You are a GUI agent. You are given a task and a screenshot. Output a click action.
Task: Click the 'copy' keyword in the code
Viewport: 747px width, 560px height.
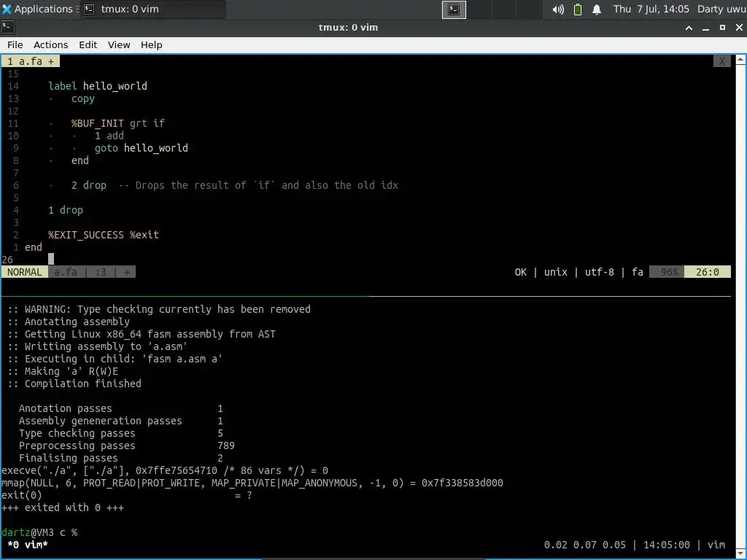83,98
